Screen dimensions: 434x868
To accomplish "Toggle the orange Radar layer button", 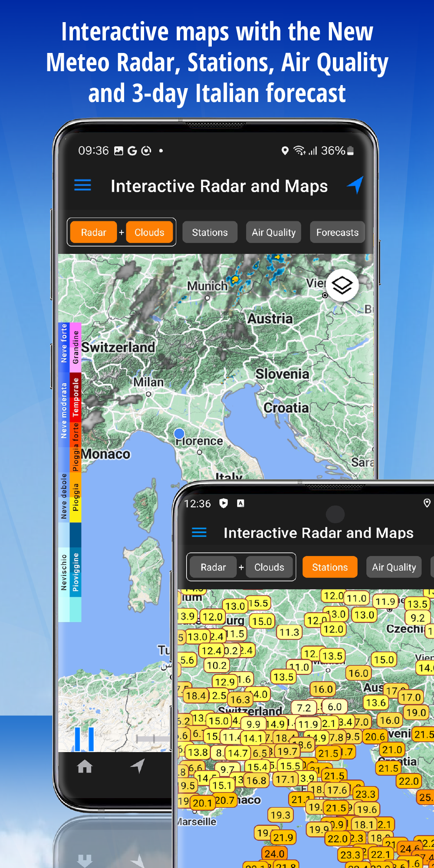I will tap(93, 233).
